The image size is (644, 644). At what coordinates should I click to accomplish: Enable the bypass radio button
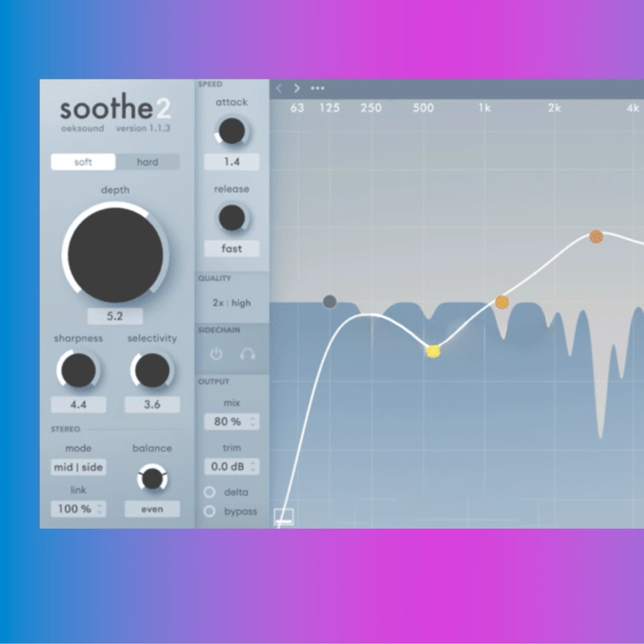pyautogui.click(x=209, y=511)
